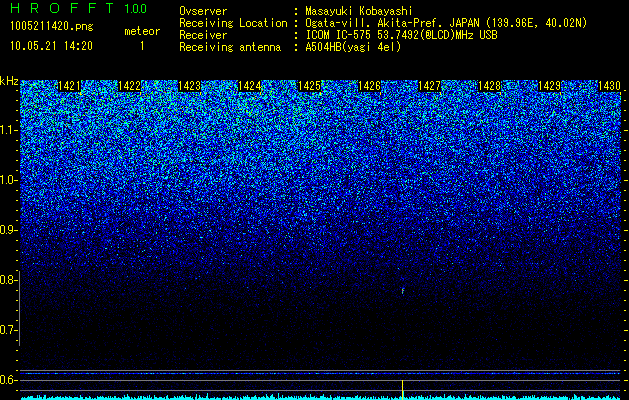Click the 1428 time marker
This screenshot has width=629, height=400.
pyautogui.click(x=489, y=86)
